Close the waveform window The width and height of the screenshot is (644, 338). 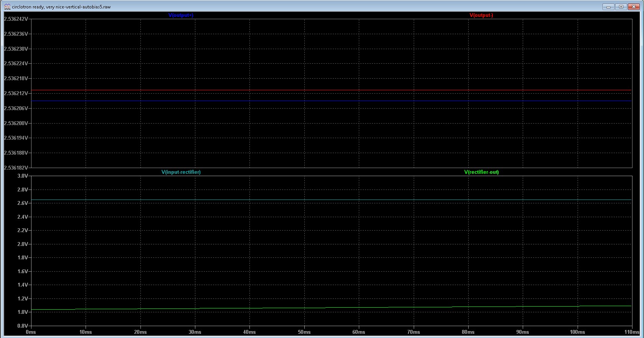click(634, 7)
